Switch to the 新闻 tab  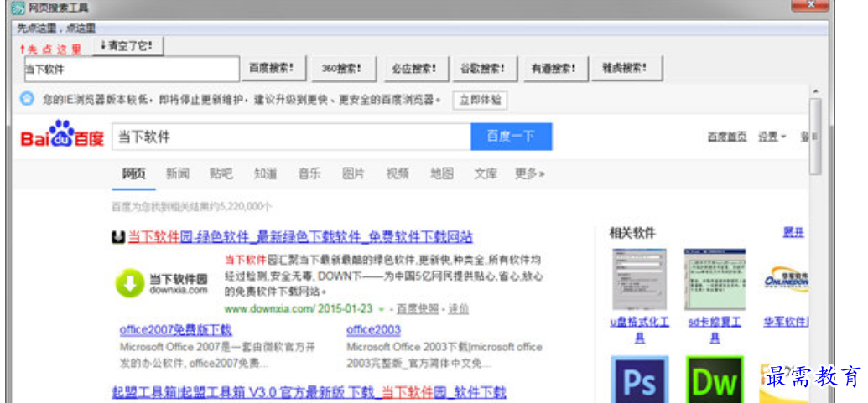click(x=177, y=174)
